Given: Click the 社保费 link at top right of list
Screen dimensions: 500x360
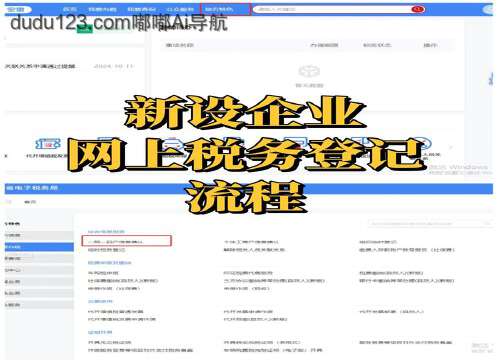Looking at the screenshot, I should click(407, 249).
